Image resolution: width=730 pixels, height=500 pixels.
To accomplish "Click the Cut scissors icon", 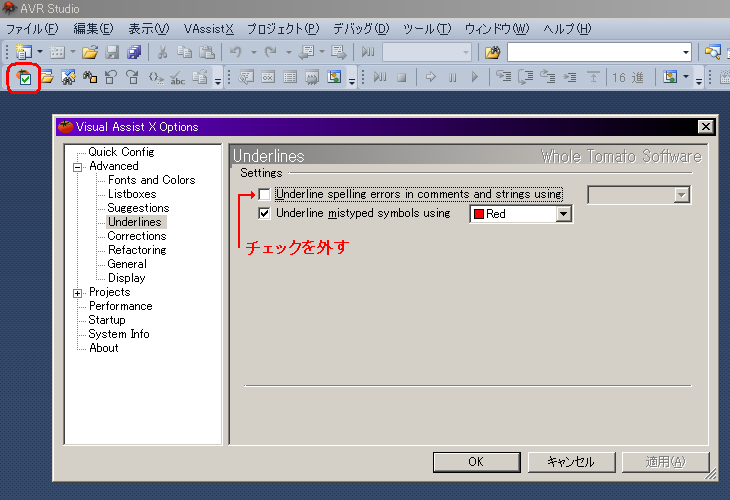I will point(162,52).
